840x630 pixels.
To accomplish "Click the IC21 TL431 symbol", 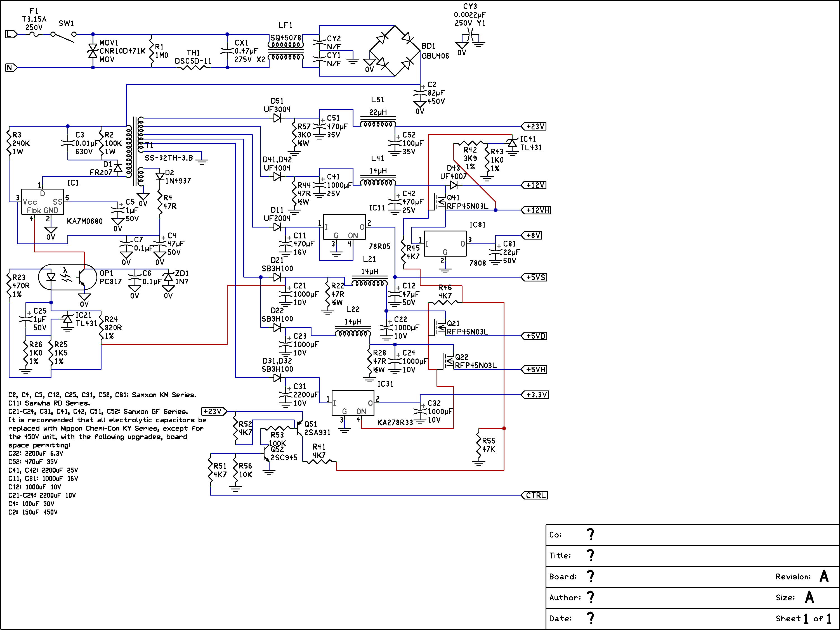I will point(68,319).
